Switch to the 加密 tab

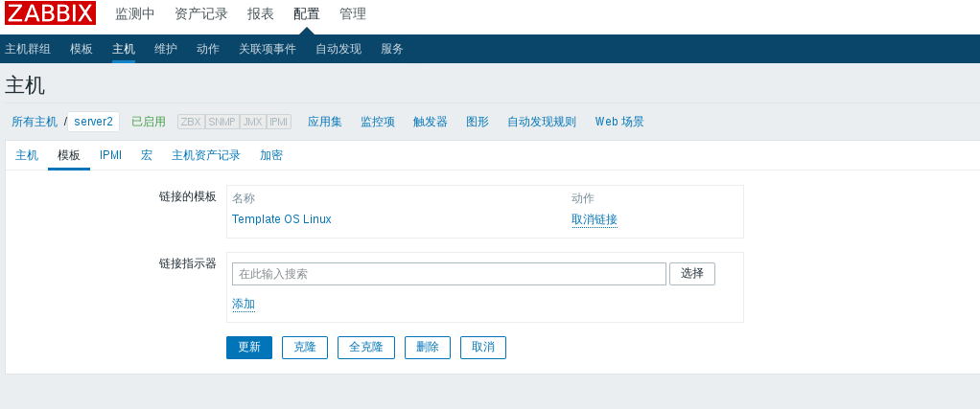point(270,155)
